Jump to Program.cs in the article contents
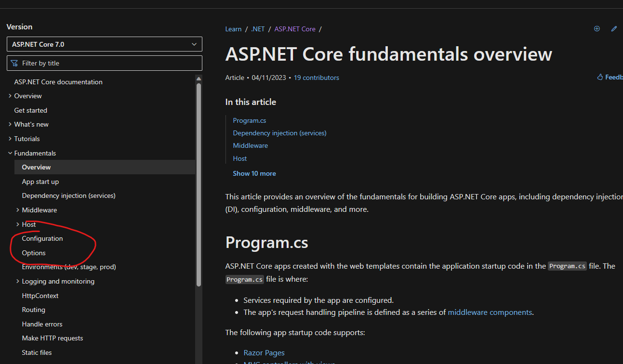Viewport: 623px width, 364px height. click(x=250, y=120)
